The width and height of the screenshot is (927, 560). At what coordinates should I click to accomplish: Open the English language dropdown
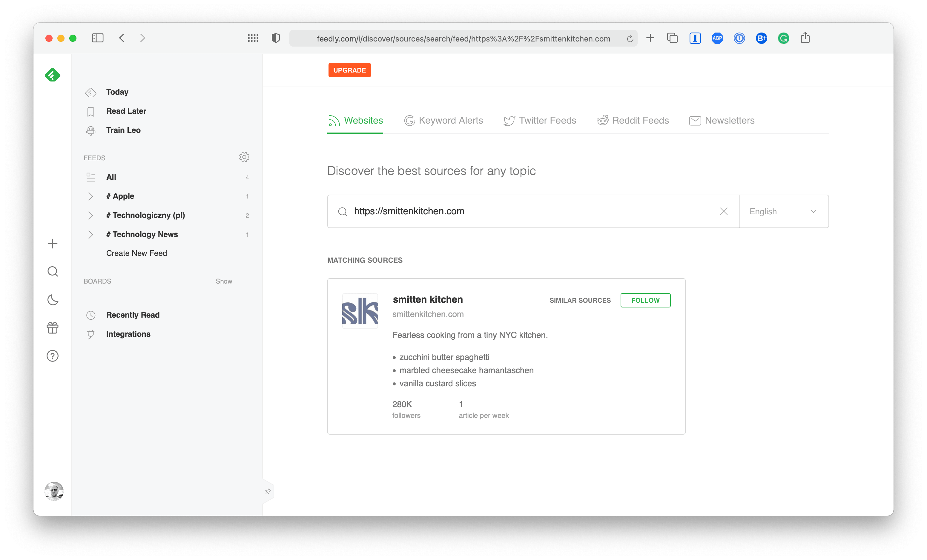[x=784, y=211]
